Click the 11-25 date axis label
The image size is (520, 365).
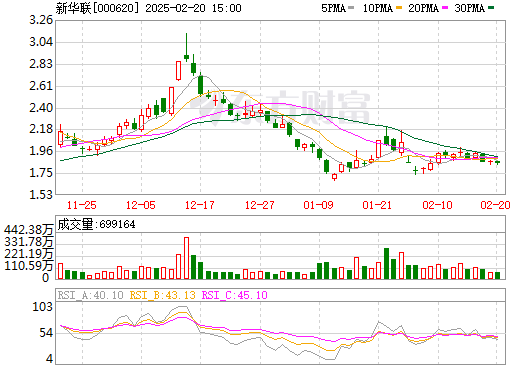[82, 205]
